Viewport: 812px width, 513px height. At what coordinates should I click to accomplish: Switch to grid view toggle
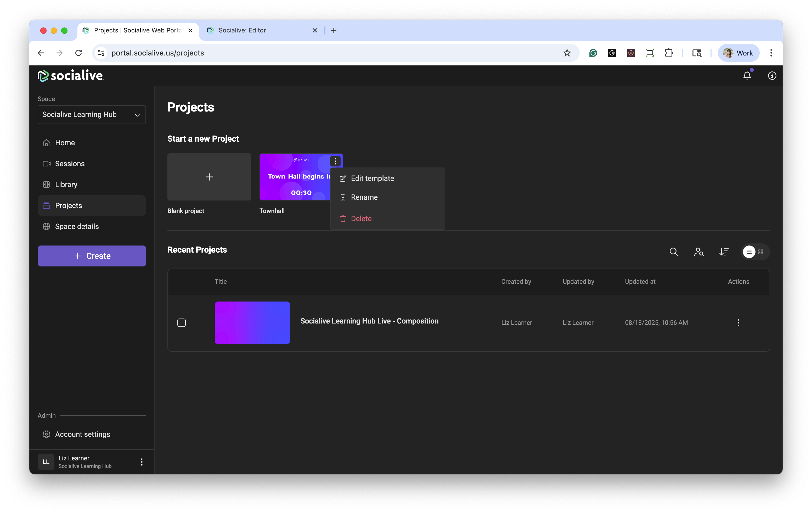tap(761, 252)
